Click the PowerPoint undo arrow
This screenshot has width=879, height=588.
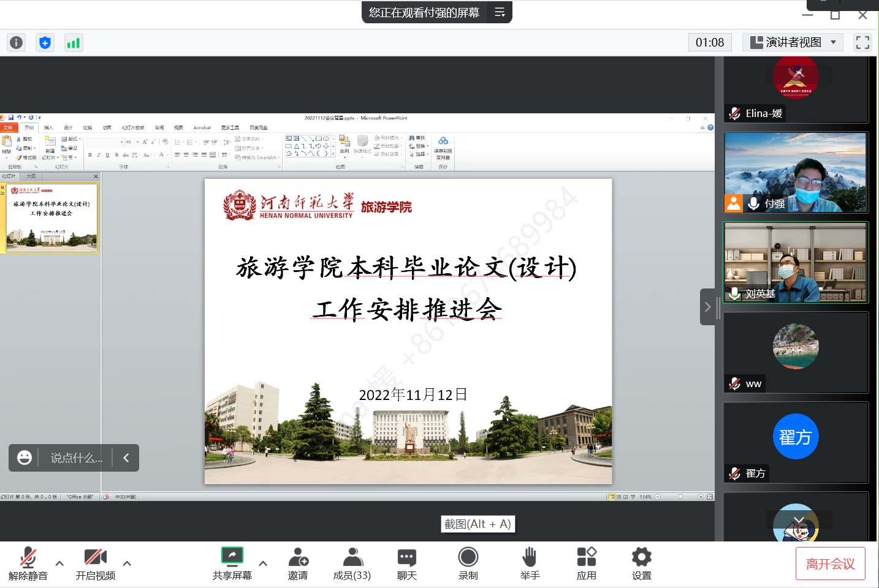pos(19,118)
